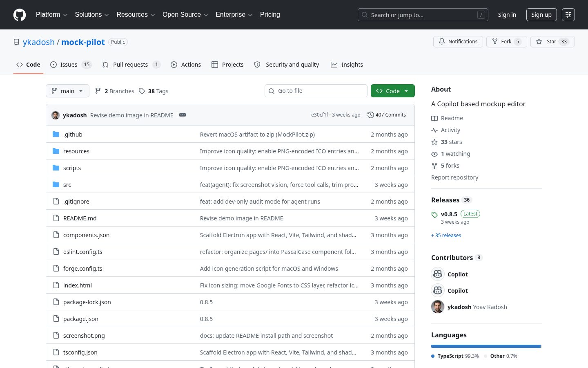
Task: Switch to the Issues tab
Action: click(x=71, y=65)
